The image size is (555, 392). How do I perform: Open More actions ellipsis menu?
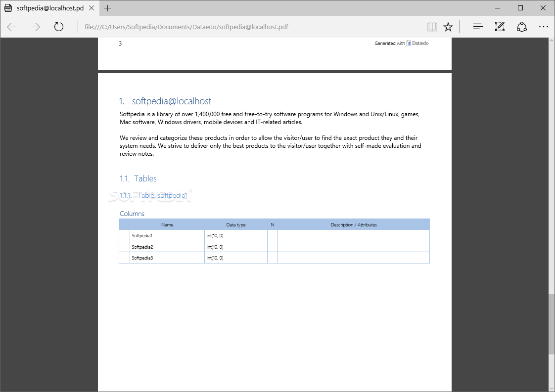tap(543, 27)
